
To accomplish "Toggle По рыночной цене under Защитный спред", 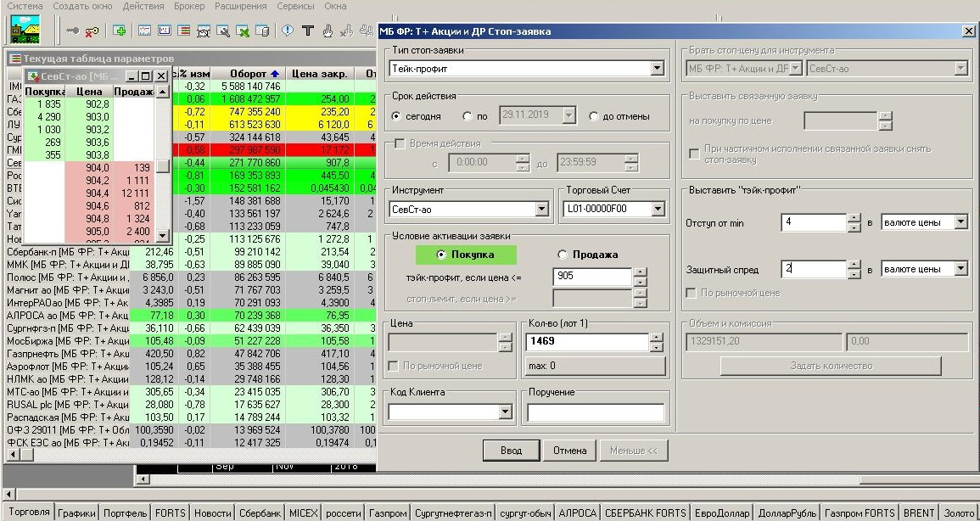I will (x=692, y=293).
